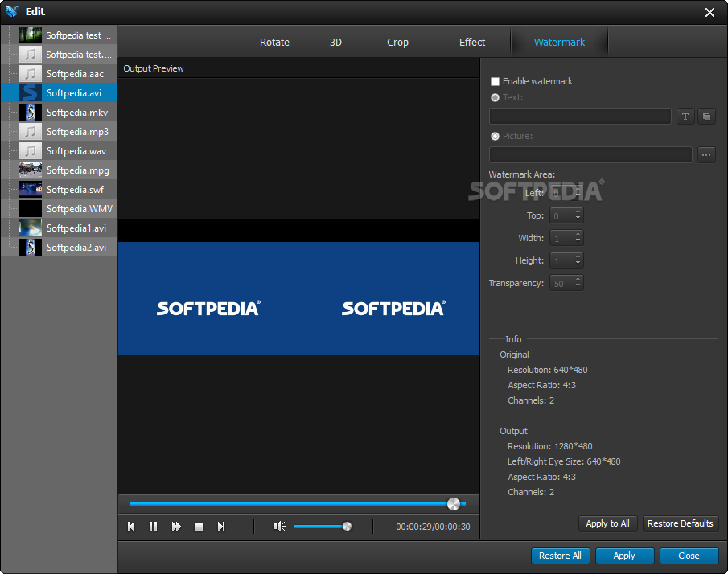Click the Apply button
Screen dimensions: 728x574
click(624, 556)
